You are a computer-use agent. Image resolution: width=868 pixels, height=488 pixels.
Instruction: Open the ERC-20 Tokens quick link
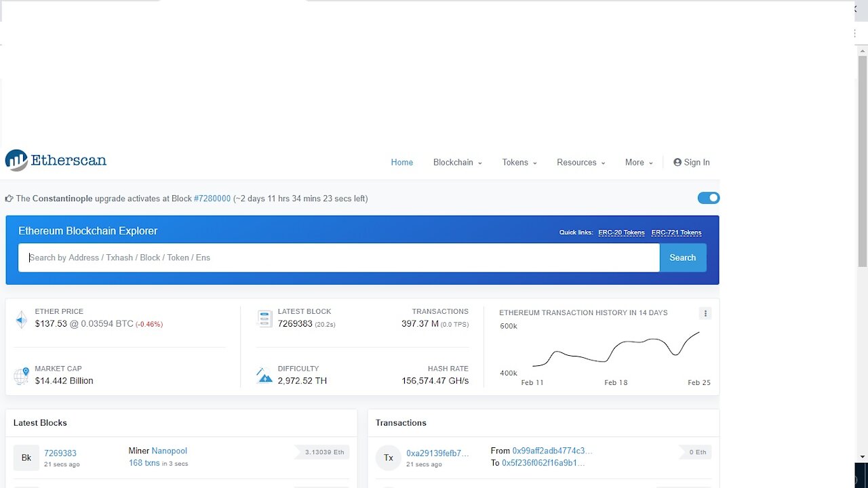point(621,232)
